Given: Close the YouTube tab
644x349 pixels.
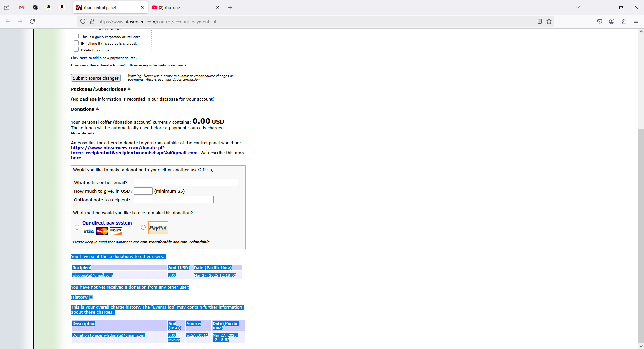Looking at the screenshot, I should [x=218, y=7].
